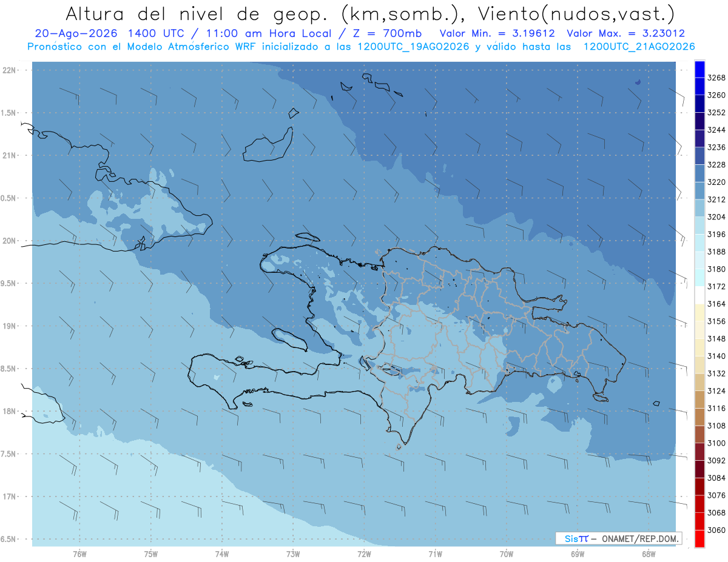The image size is (728, 562).
Task: Click the latitude axis label 17N
Action: [10, 497]
